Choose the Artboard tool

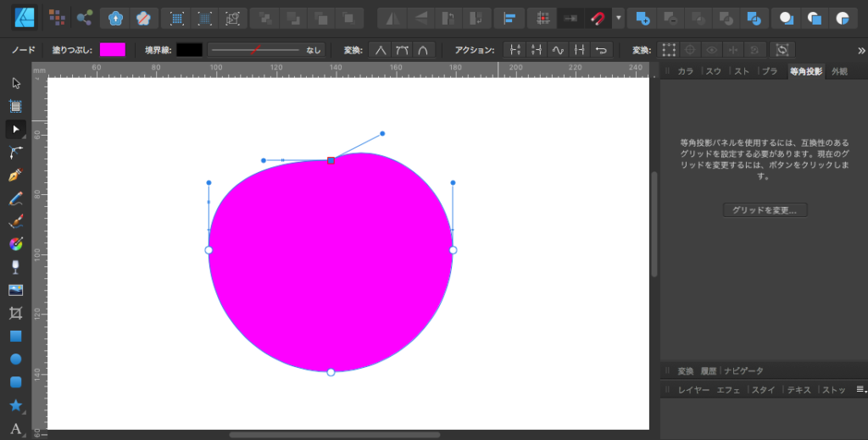click(x=15, y=106)
